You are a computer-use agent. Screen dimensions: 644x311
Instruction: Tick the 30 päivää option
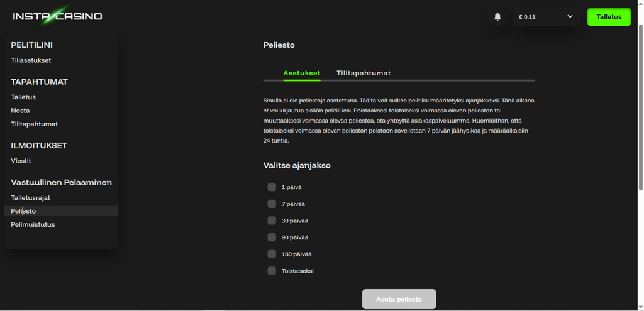[x=272, y=221]
